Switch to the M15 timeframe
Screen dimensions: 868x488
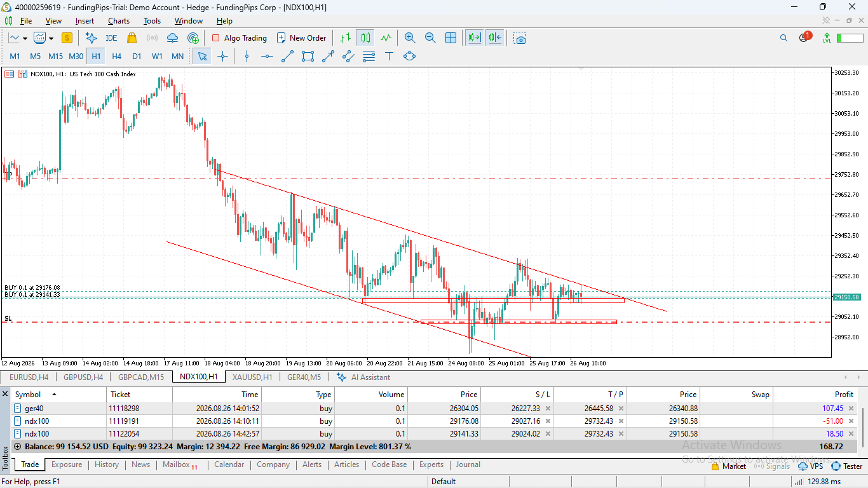coord(55,56)
